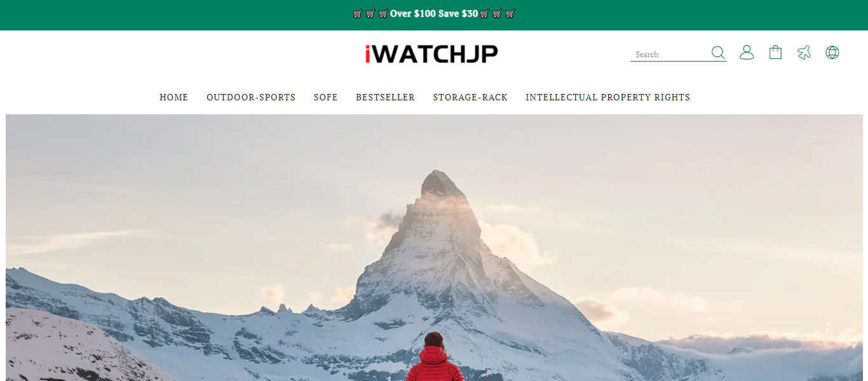The width and height of the screenshot is (868, 381).
Task: Focus the Search text field
Action: click(670, 54)
